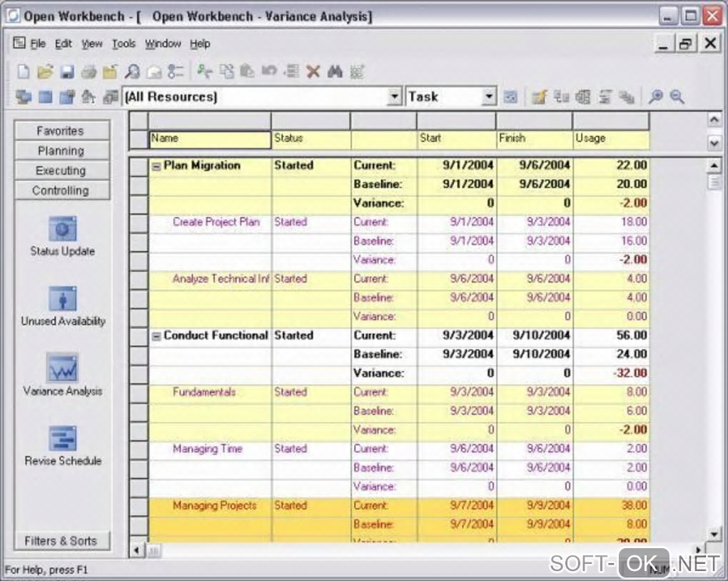Click the Status column header
The image size is (728, 581).
[311, 139]
